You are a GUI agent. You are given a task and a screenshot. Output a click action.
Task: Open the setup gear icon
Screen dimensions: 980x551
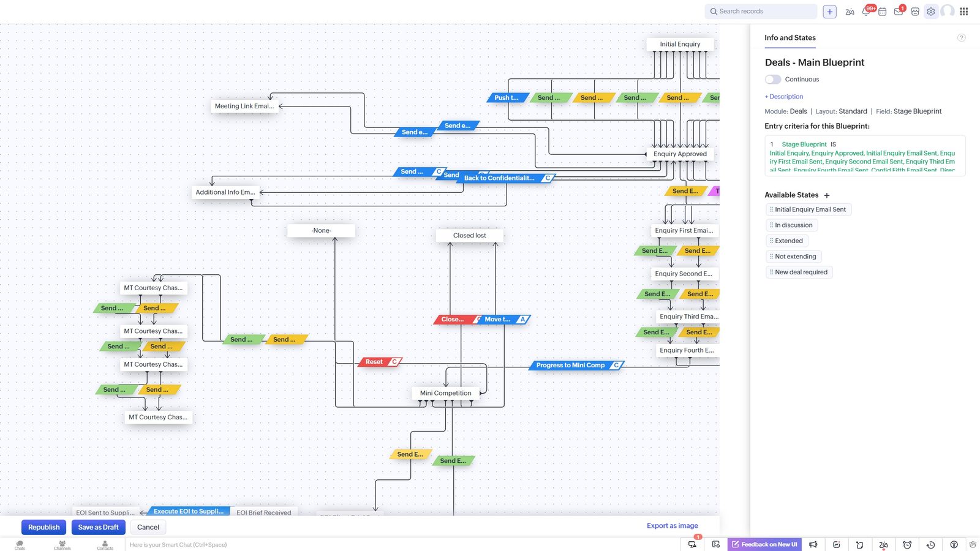pyautogui.click(x=931, y=12)
